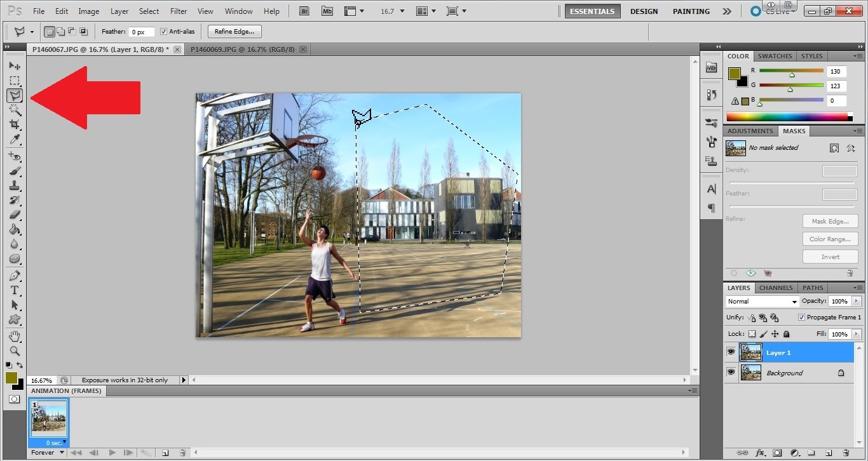Screen dimensions: 868x461
Task: Select the Polygonal Lasso tool
Action: pyautogui.click(x=15, y=95)
